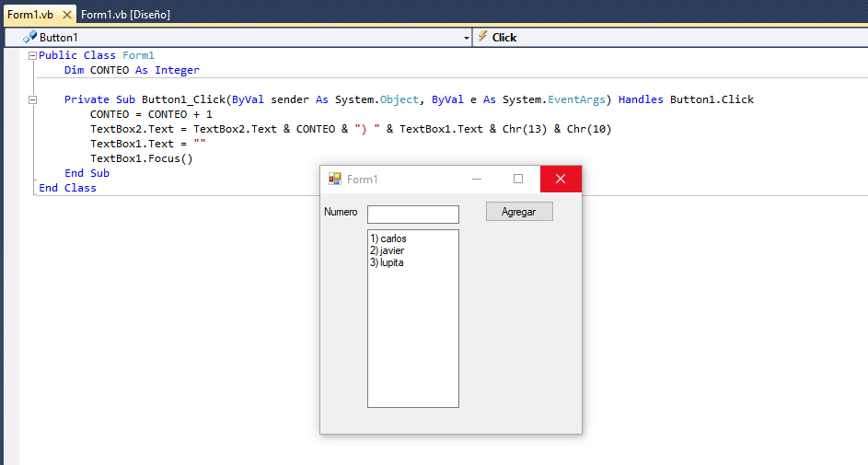The height and width of the screenshot is (465, 868).
Task: Click the Numero label in Form1
Action: (x=341, y=212)
